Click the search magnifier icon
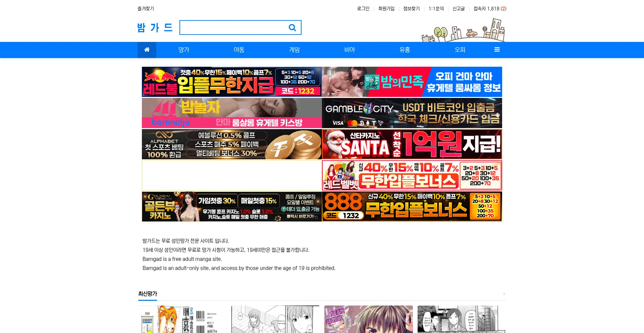644x333 pixels. click(292, 27)
